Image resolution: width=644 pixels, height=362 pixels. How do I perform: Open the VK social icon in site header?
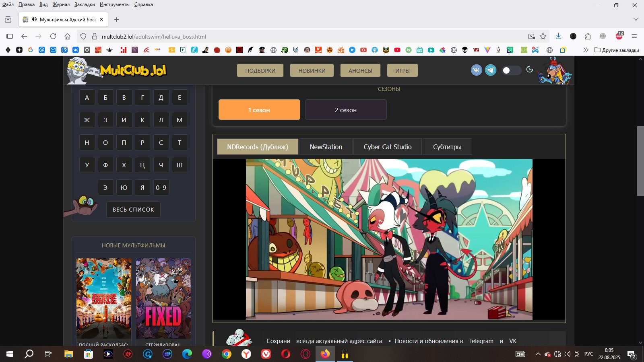coord(477,70)
